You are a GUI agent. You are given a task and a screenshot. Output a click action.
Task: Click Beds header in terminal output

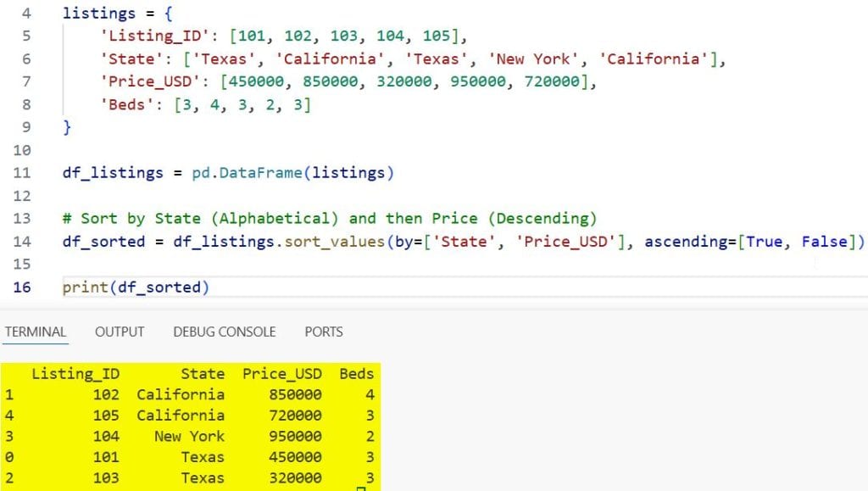point(357,374)
